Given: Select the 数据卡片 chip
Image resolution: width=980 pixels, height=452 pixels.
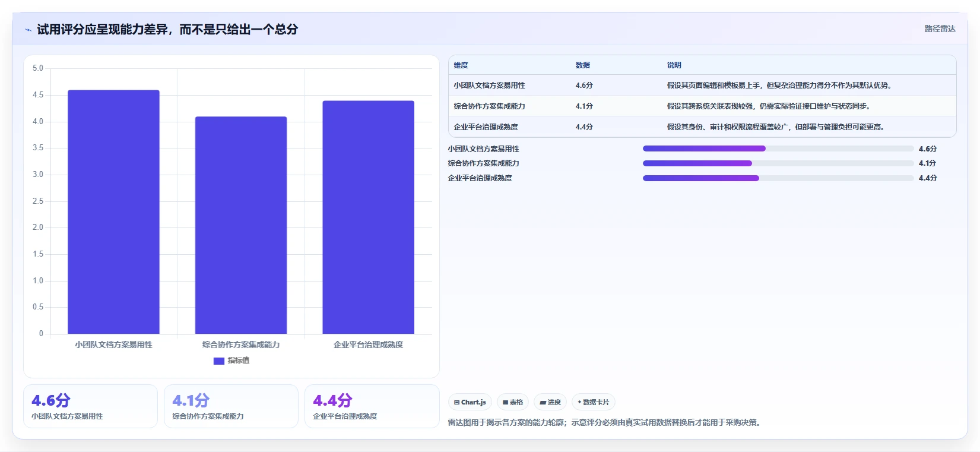Looking at the screenshot, I should point(594,402).
